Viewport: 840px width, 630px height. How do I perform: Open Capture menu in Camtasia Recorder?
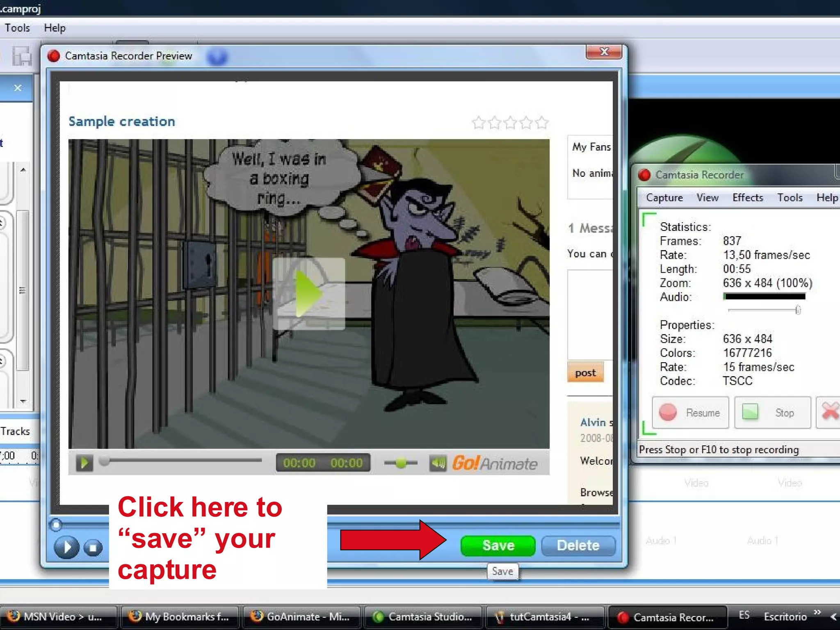tap(664, 198)
